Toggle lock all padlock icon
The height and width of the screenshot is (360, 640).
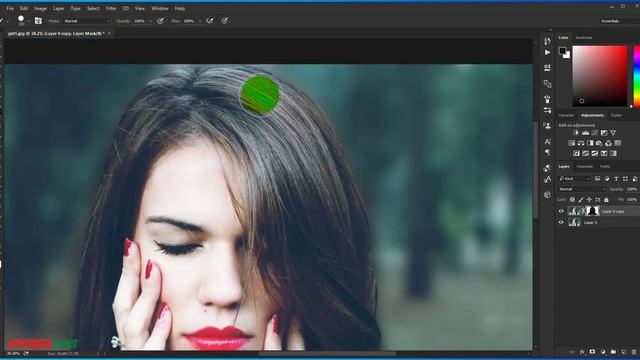[606, 200]
